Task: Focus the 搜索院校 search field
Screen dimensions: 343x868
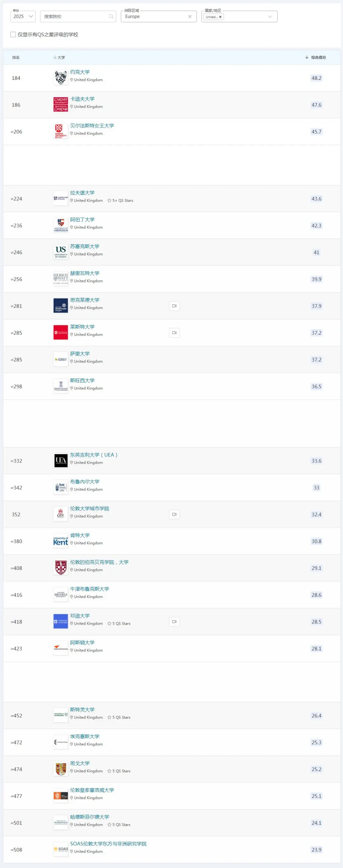Action: coord(75,17)
